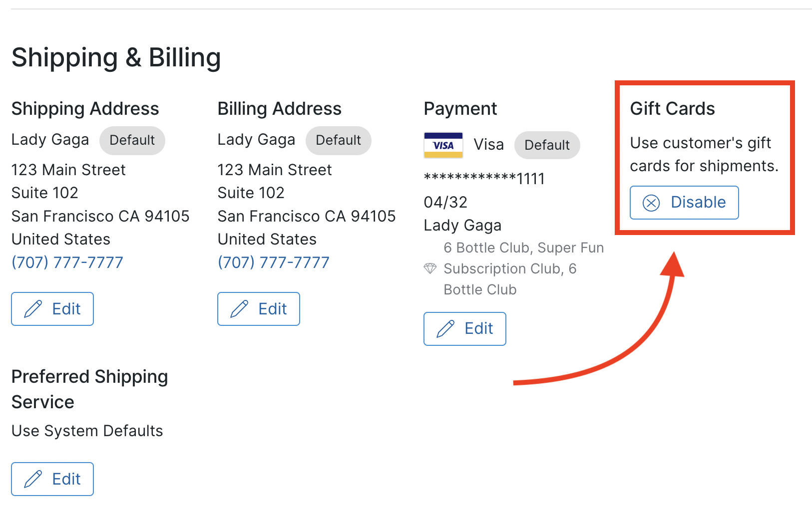Click Default badge next to shipping name
Image resolution: width=812 pixels, height=512 pixels.
coord(132,140)
